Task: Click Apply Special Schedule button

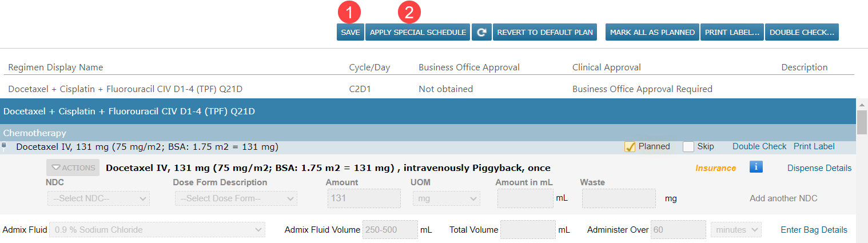Action: [417, 32]
